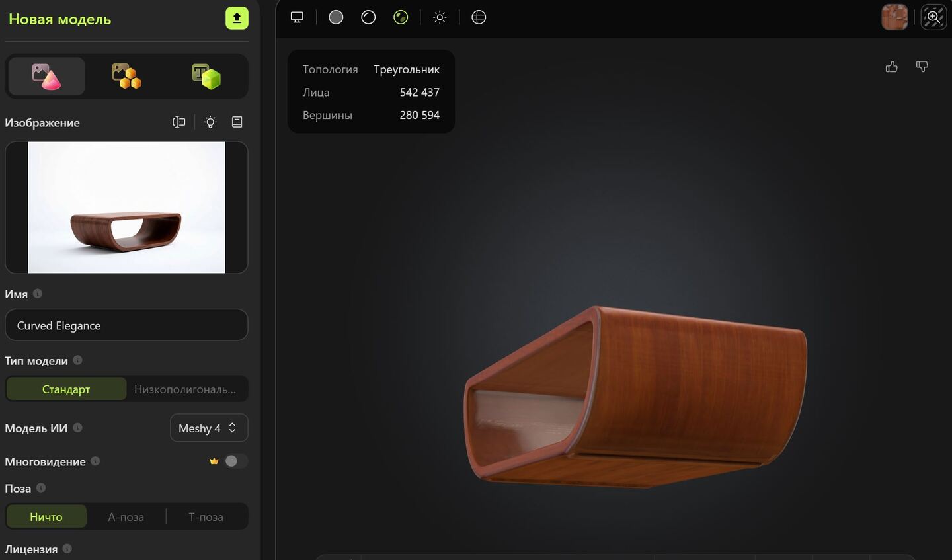The width and height of the screenshot is (952, 560).
Task: Select the А-поза option
Action: [x=126, y=516]
